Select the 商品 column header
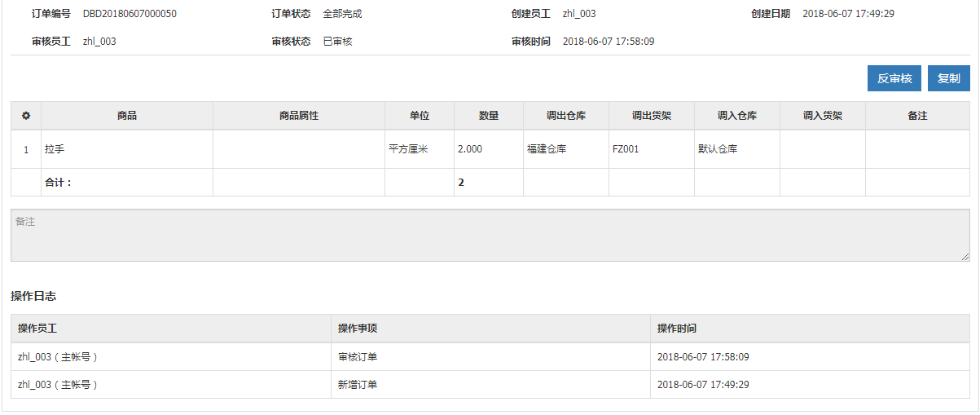This screenshot has height=415, width=980. pos(127,116)
